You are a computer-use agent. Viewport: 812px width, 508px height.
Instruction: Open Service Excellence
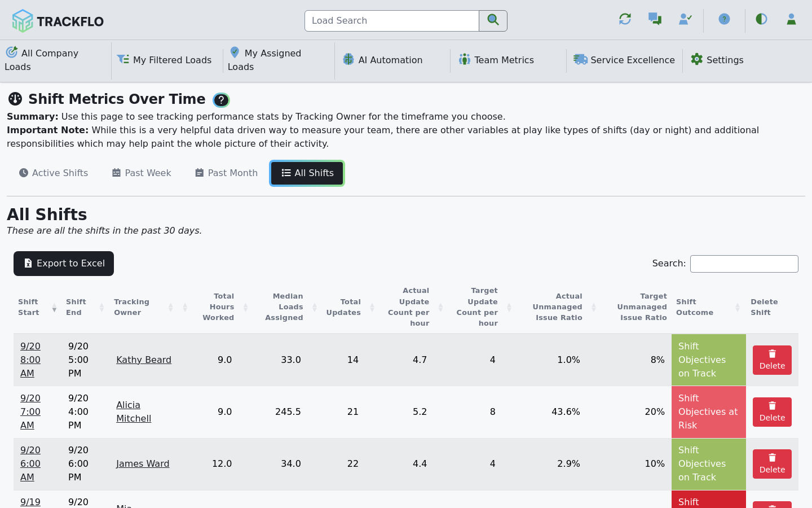[624, 60]
